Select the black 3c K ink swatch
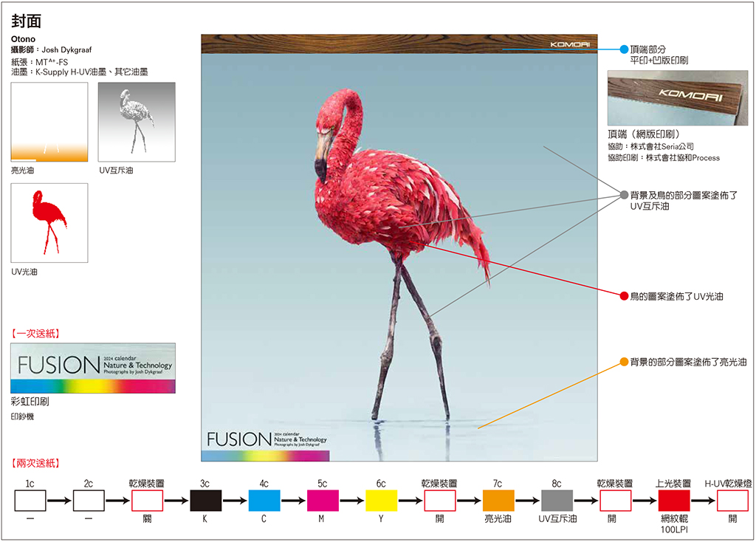756x542 pixels. (206, 501)
